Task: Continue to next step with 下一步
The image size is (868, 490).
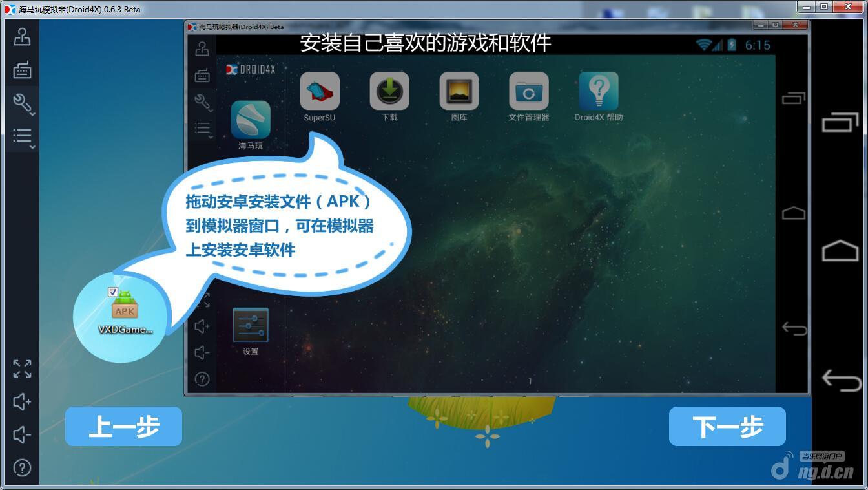Action: pos(727,427)
